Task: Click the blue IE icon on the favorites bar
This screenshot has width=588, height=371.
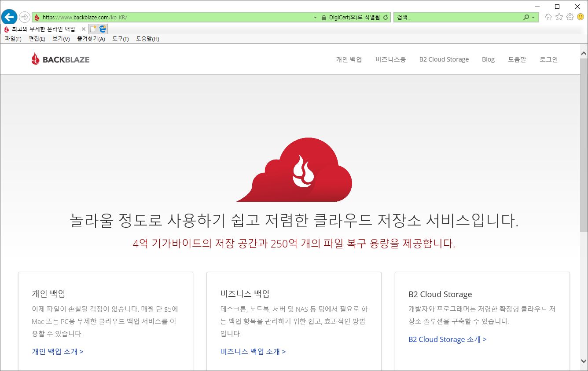Action: [x=103, y=28]
